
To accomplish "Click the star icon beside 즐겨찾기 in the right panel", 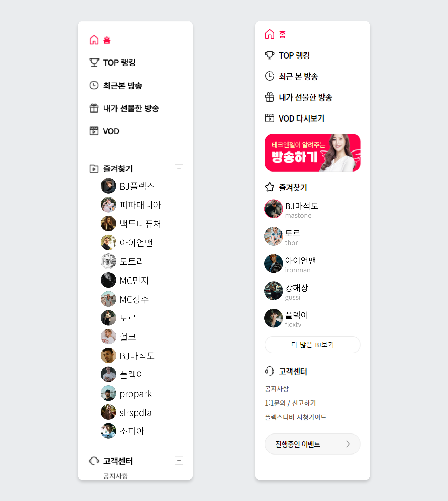I will tap(270, 187).
